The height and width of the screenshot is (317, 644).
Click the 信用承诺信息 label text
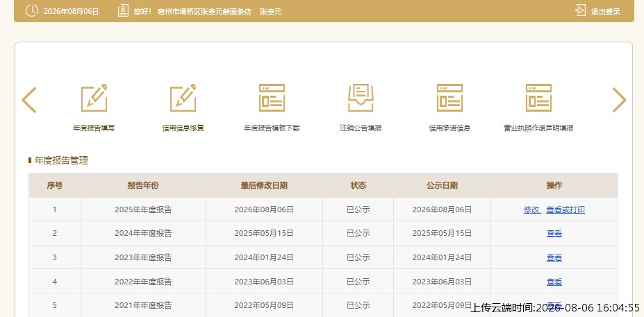pyautogui.click(x=449, y=128)
